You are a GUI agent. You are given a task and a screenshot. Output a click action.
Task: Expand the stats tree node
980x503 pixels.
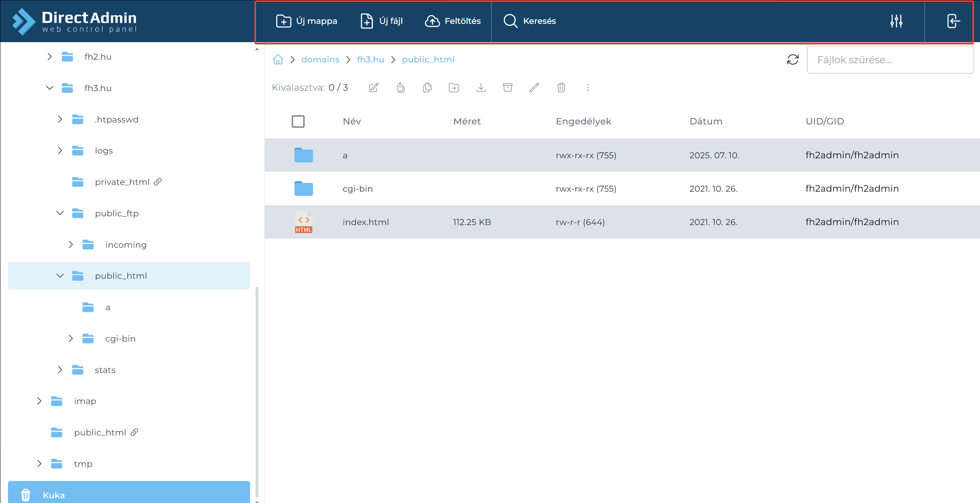(x=60, y=370)
